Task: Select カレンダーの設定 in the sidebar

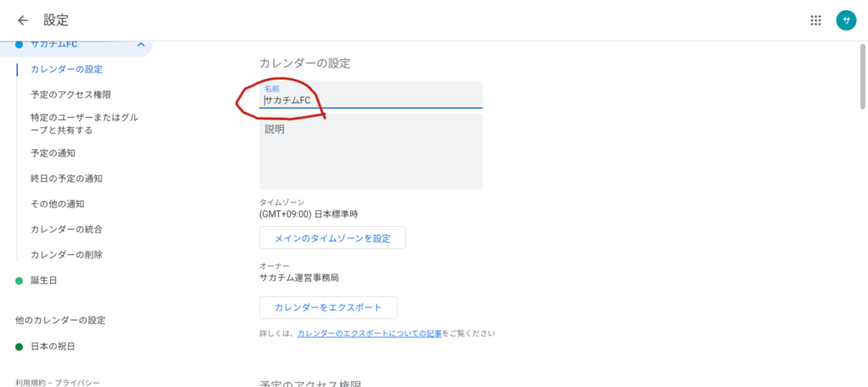Action: (66, 69)
